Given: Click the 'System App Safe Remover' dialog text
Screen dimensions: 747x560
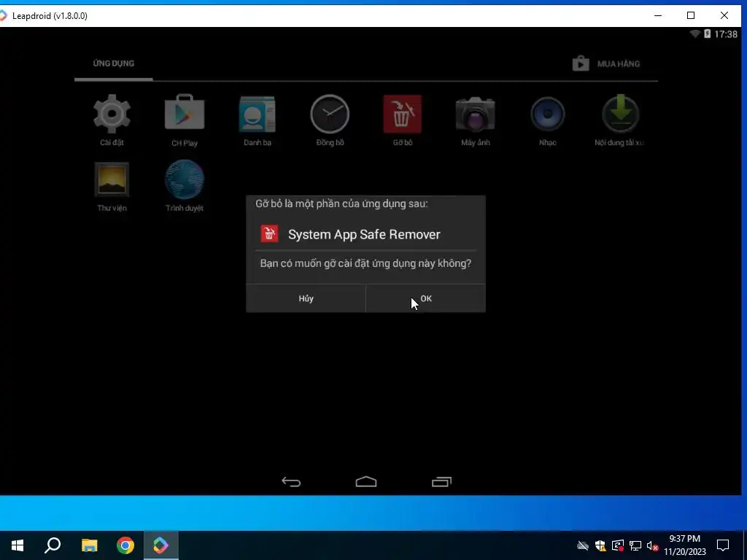Looking at the screenshot, I should coord(364,234).
